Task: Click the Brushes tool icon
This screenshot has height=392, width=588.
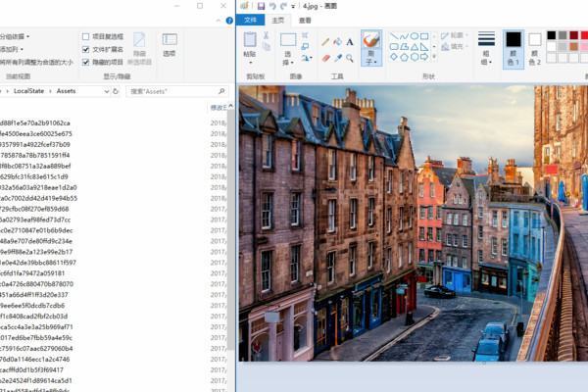Action: [371, 40]
